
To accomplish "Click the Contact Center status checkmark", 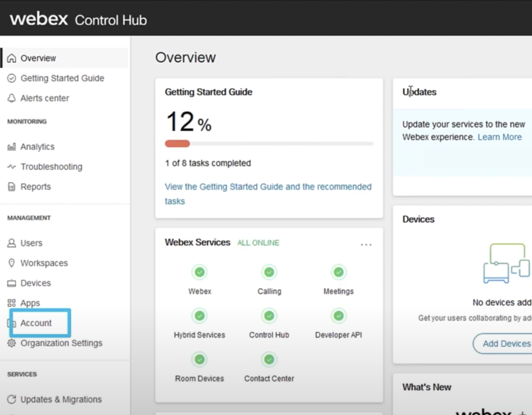I will (x=269, y=360).
